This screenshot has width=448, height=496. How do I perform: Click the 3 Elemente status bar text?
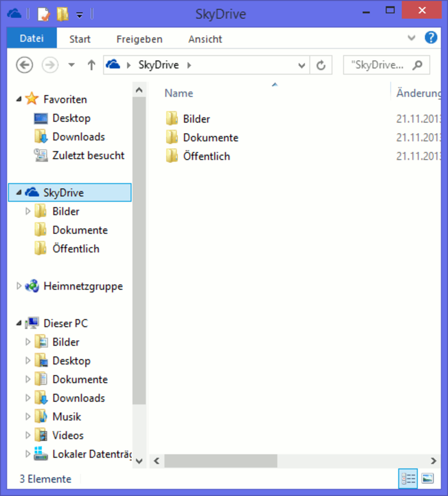pos(45,479)
